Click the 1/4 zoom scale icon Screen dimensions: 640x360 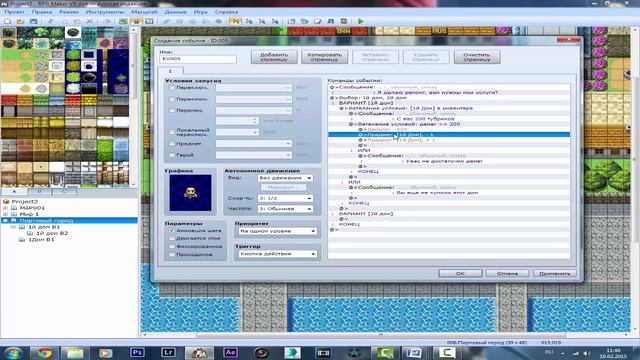point(262,21)
